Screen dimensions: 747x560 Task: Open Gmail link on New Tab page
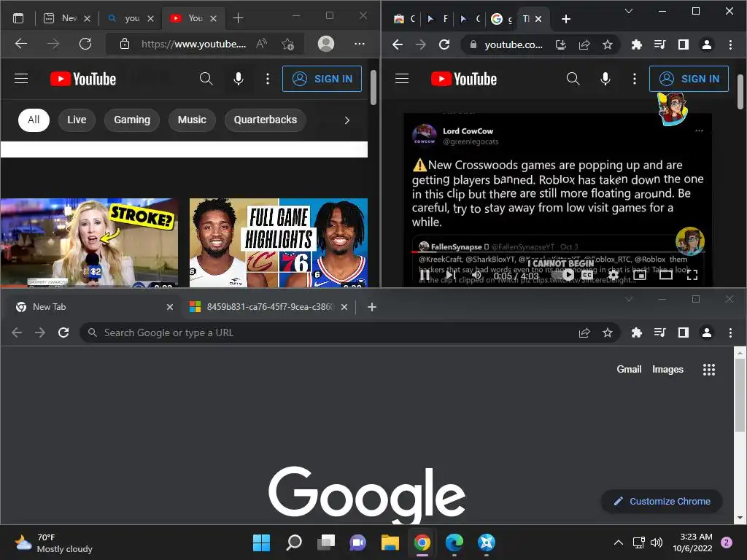(x=629, y=369)
